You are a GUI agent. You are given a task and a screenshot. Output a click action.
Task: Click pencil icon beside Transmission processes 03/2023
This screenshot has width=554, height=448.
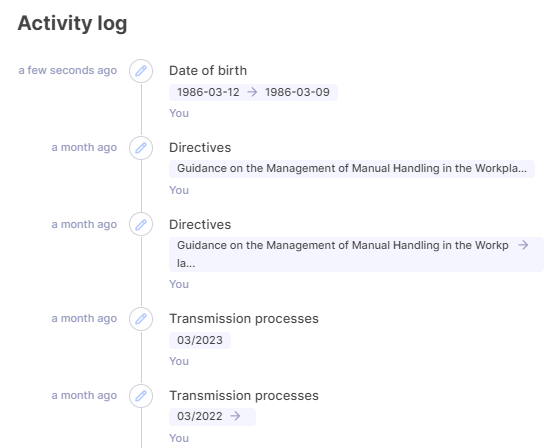pyautogui.click(x=141, y=319)
